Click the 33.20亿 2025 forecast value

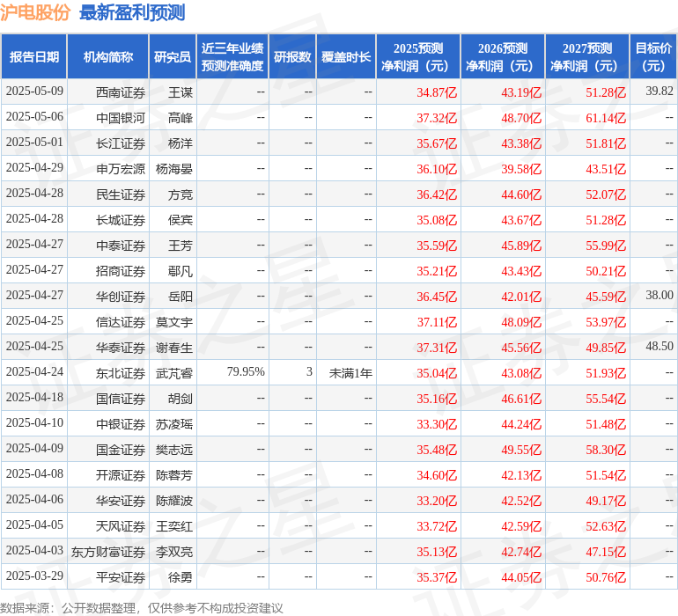point(437,501)
